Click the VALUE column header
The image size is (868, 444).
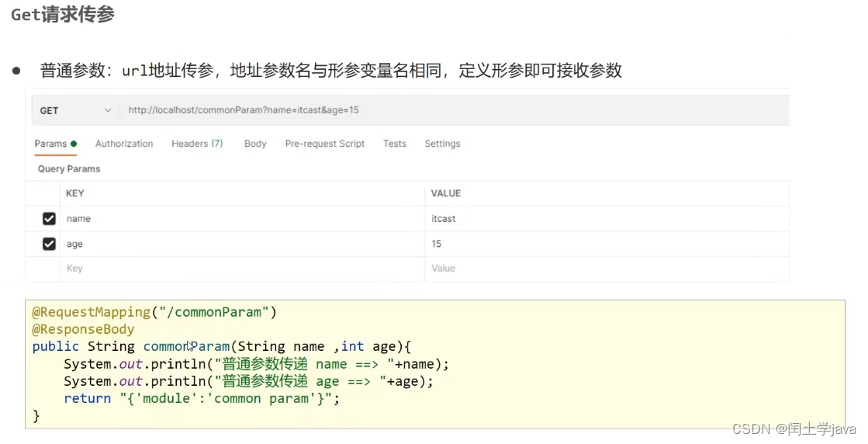tap(445, 193)
